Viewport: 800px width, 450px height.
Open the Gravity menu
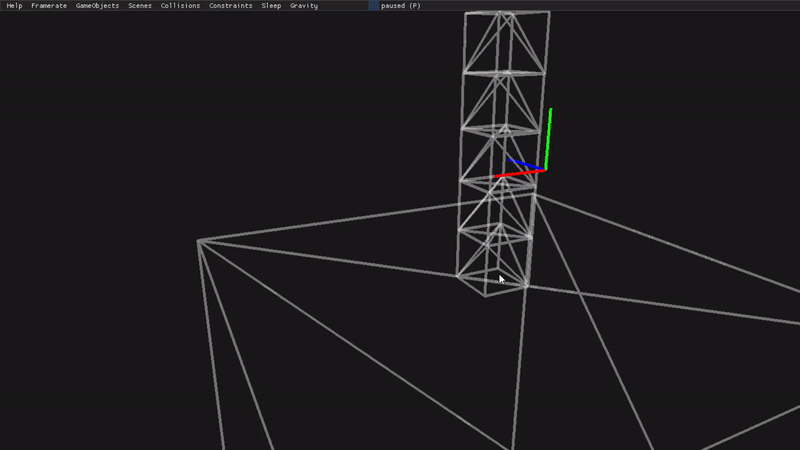tap(304, 6)
